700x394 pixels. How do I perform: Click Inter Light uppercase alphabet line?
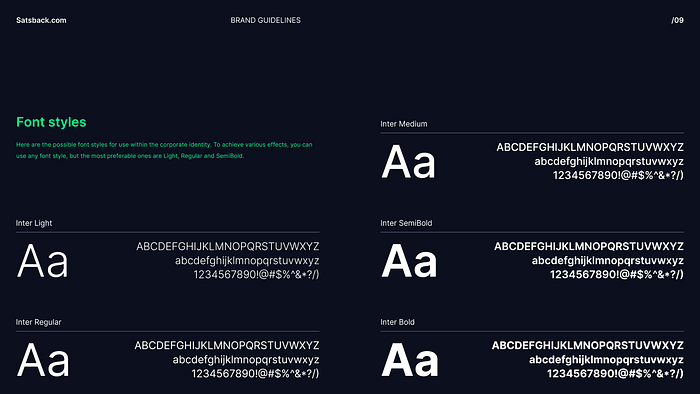pos(228,246)
